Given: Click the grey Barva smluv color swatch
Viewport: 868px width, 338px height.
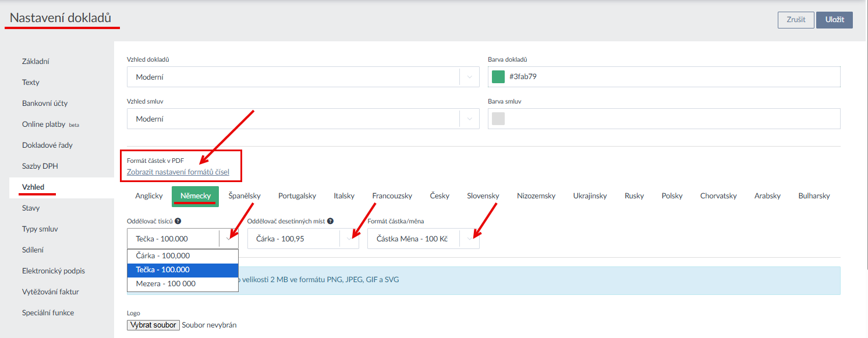Looking at the screenshot, I should click(x=498, y=119).
